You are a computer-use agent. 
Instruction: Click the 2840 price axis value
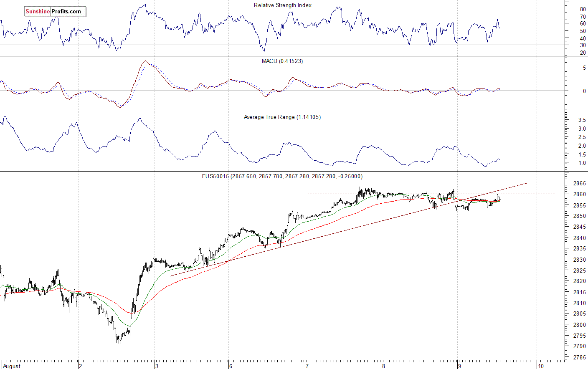pyautogui.click(x=579, y=238)
